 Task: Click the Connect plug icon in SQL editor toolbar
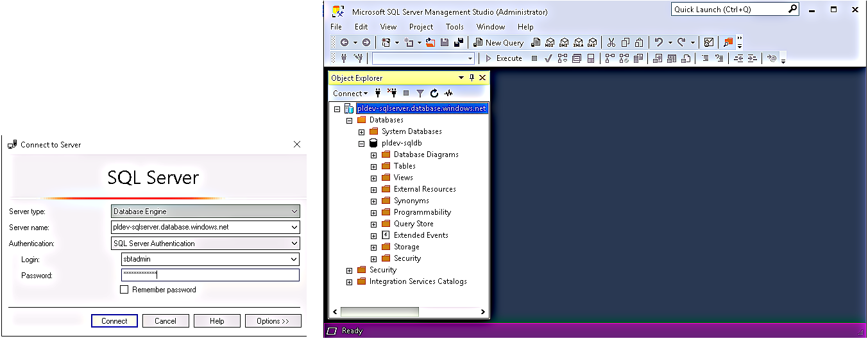(x=345, y=58)
